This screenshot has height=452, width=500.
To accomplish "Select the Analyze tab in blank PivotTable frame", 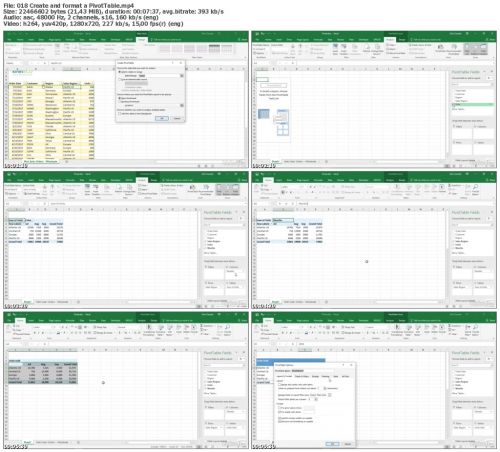I will [390, 40].
